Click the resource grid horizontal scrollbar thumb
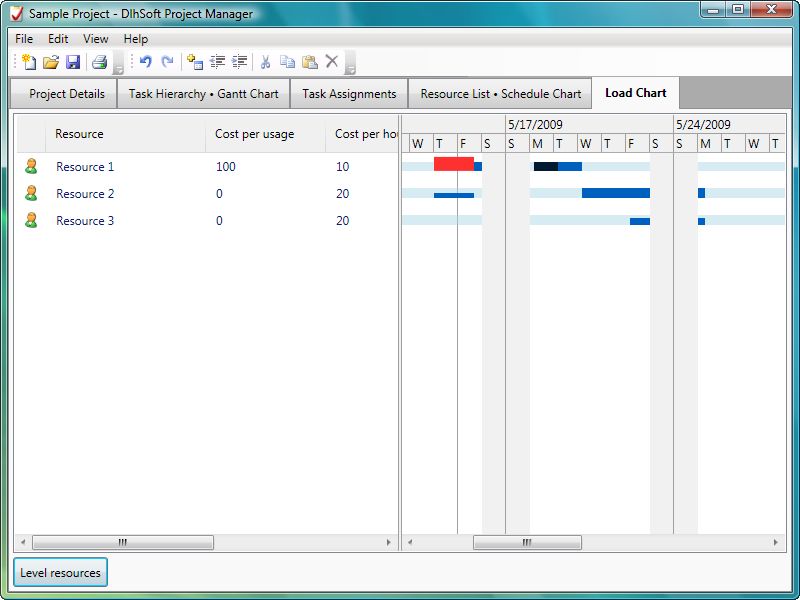Screen dimensions: 800x600 [x=123, y=542]
